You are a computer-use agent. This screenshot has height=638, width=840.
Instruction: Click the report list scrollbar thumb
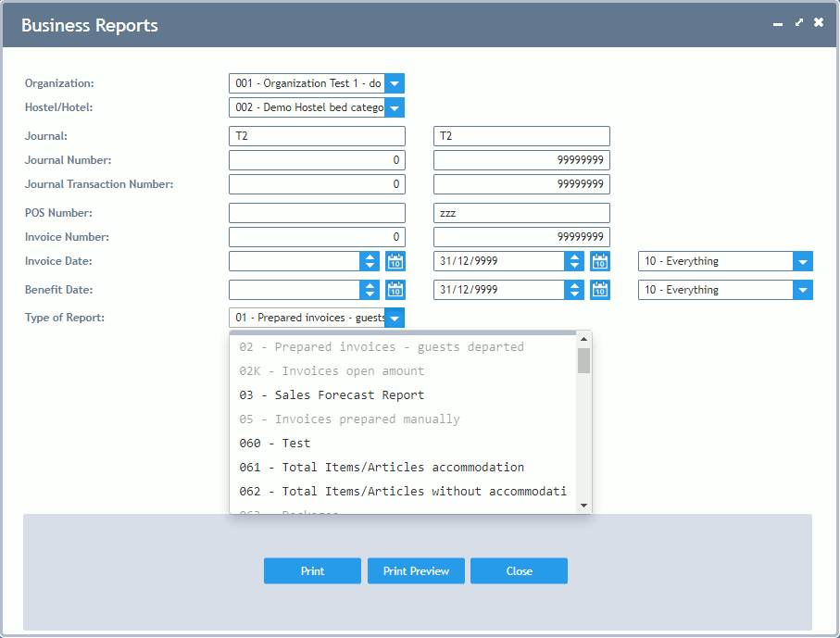pyautogui.click(x=584, y=360)
